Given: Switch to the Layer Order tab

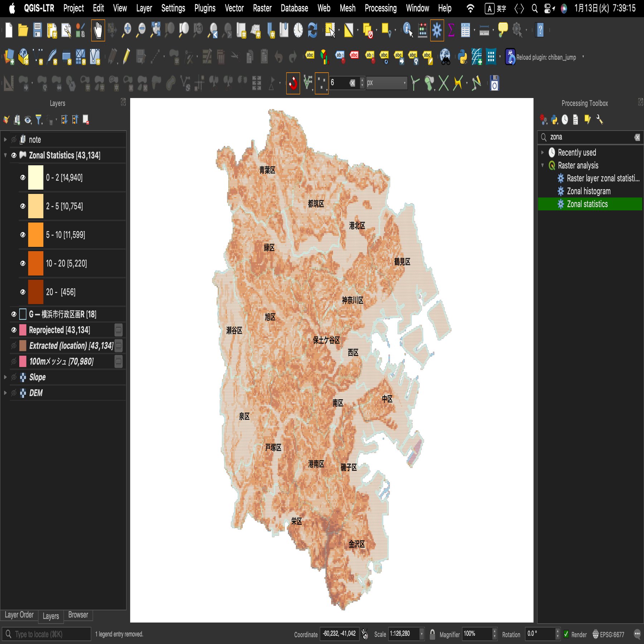Looking at the screenshot, I should (19, 615).
